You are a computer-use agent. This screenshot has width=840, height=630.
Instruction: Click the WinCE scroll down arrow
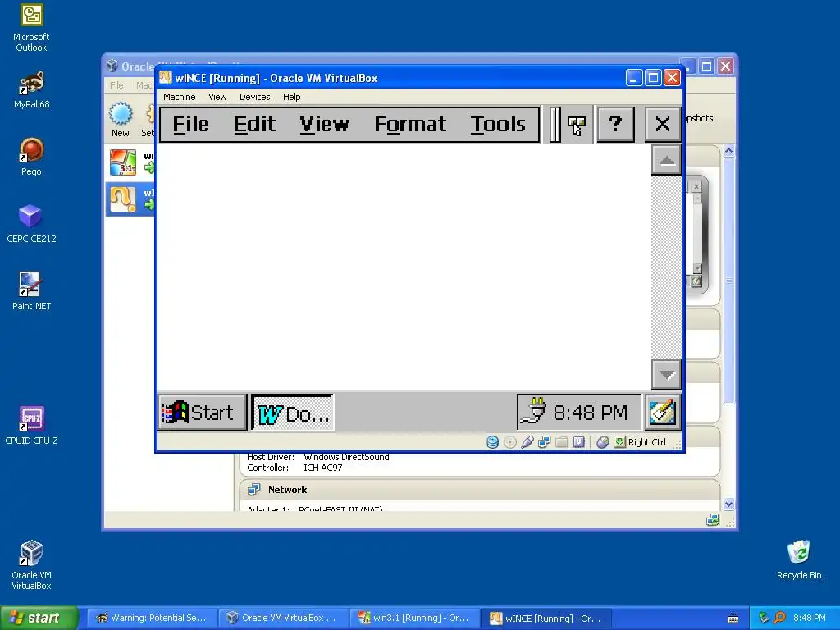pyautogui.click(x=666, y=374)
